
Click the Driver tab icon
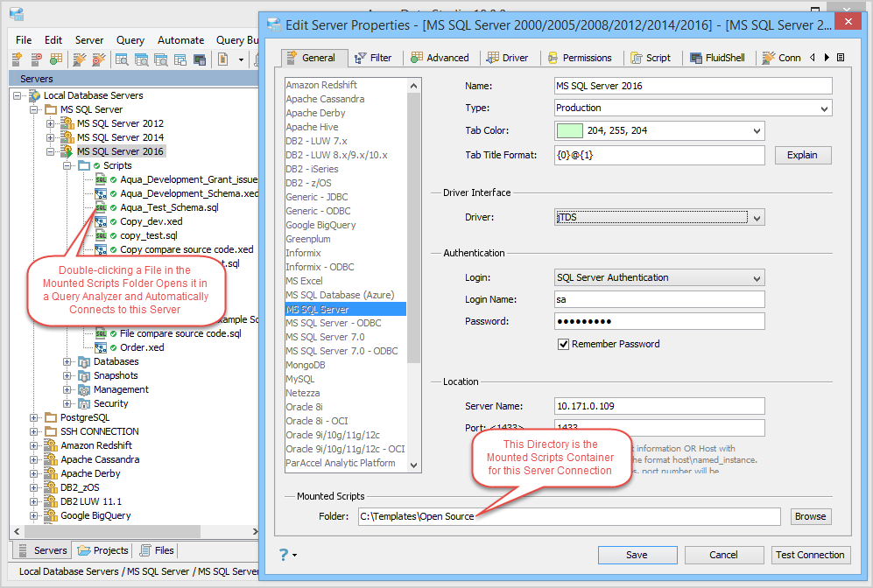(492, 57)
